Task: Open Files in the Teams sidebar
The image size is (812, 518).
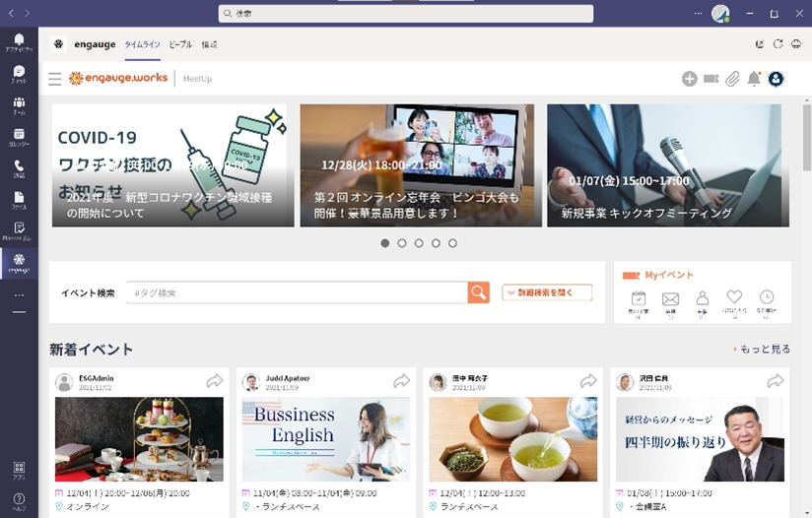Action: pos(19,200)
